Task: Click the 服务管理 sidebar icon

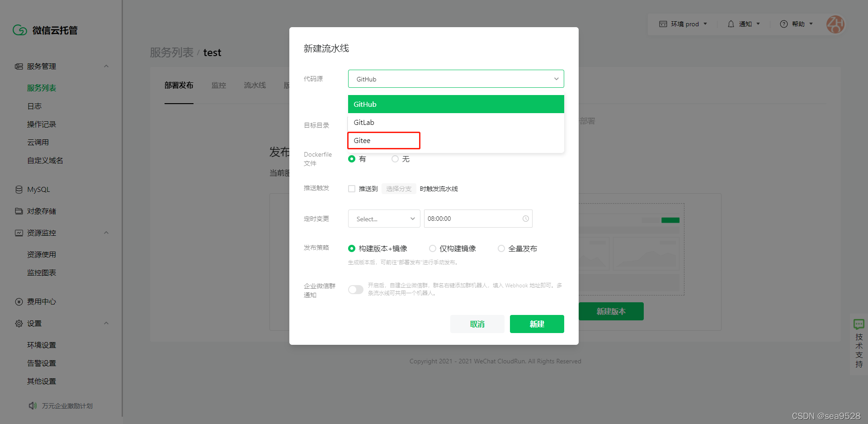Action: click(19, 67)
